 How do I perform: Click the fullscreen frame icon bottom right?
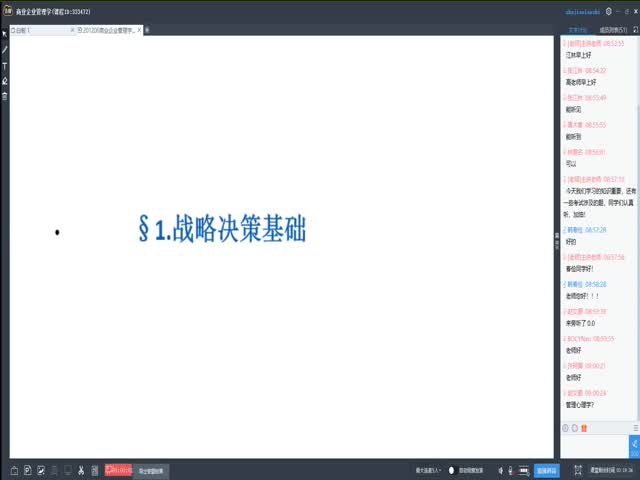[x=578, y=470]
